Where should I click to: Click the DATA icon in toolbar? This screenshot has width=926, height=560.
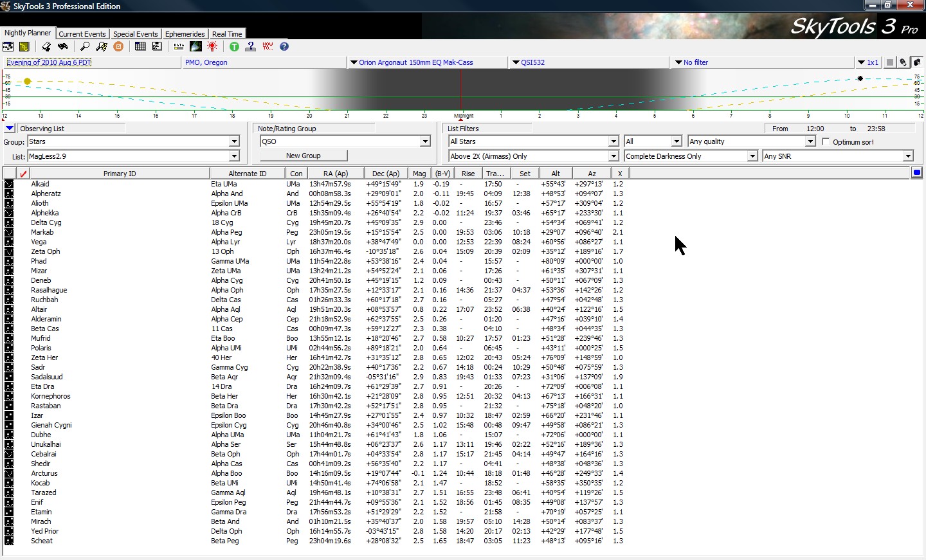[x=179, y=46]
